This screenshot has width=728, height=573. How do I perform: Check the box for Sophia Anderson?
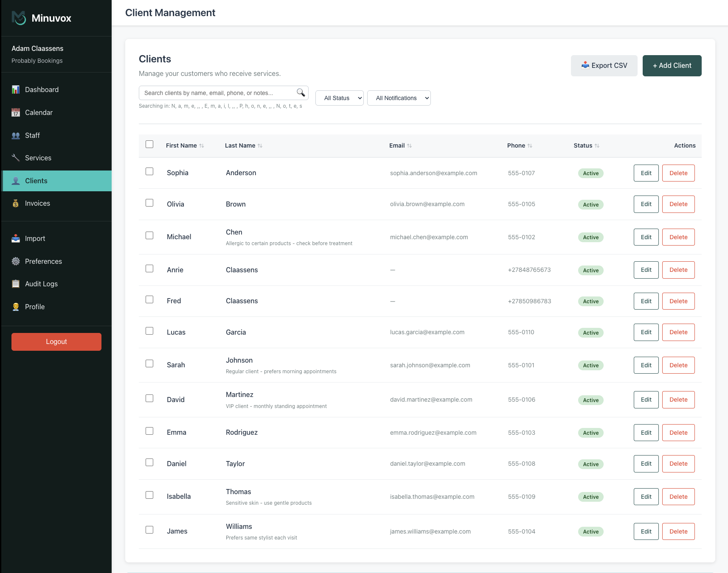click(x=149, y=171)
